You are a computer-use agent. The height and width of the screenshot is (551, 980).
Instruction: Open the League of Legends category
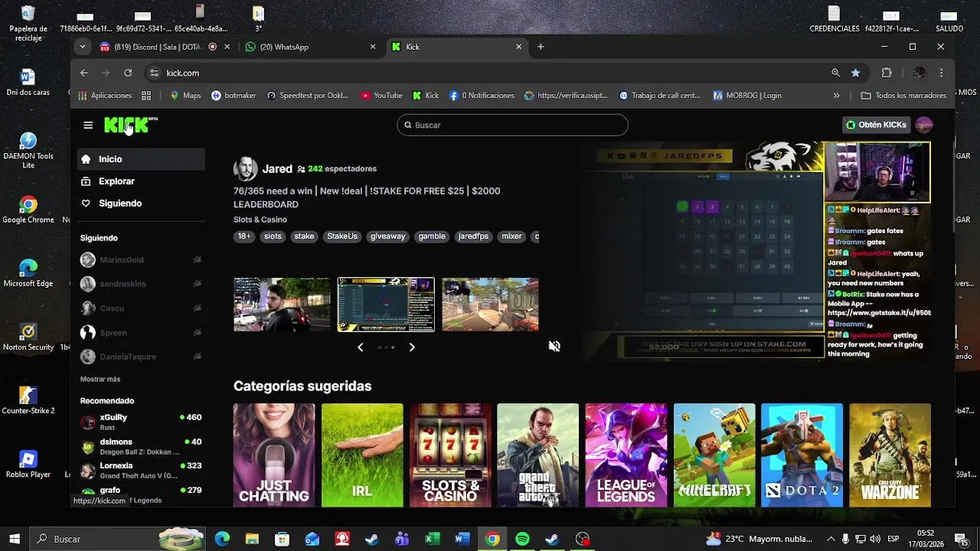[626, 455]
